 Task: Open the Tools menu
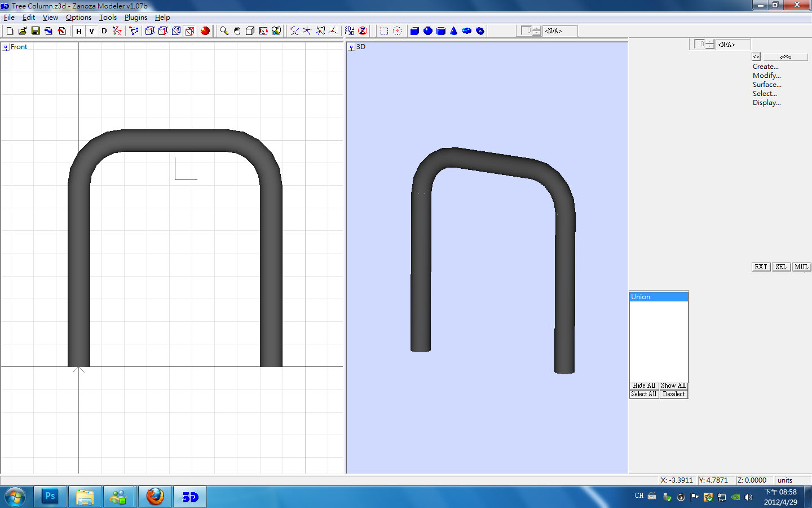tap(108, 17)
